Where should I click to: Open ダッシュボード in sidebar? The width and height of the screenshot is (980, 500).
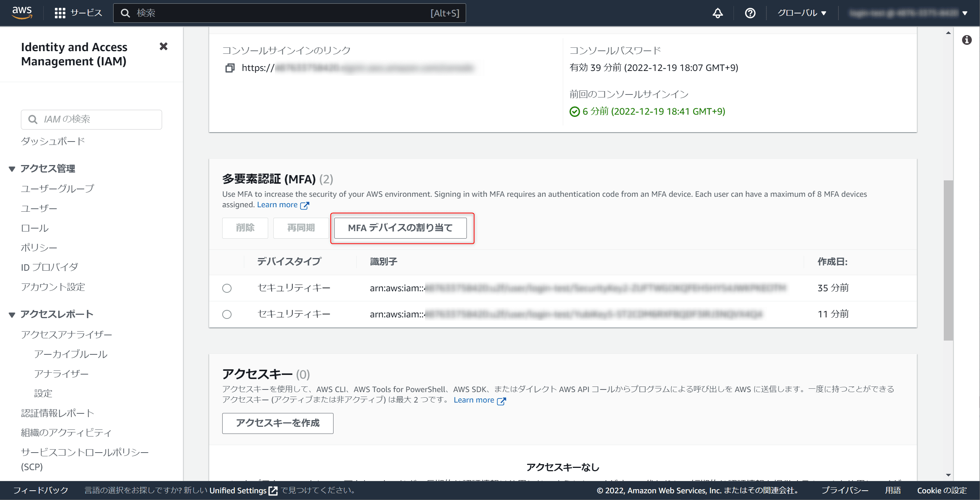point(53,141)
